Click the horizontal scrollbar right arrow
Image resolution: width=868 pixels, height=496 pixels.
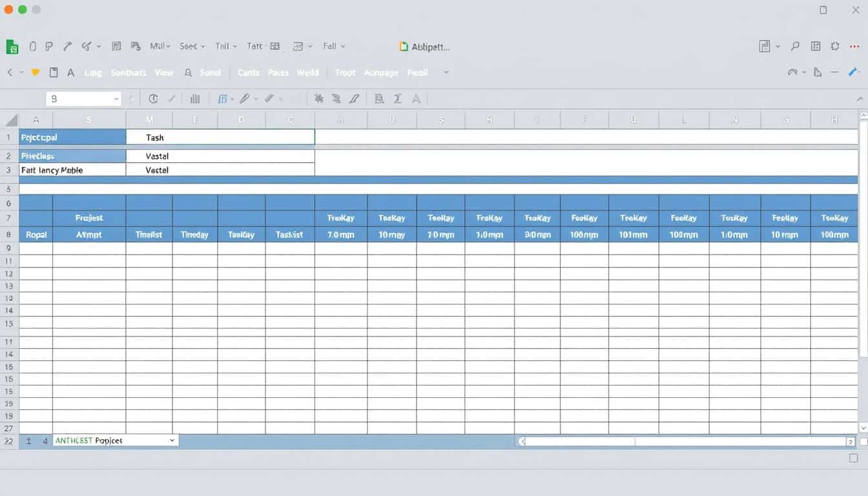coord(850,442)
